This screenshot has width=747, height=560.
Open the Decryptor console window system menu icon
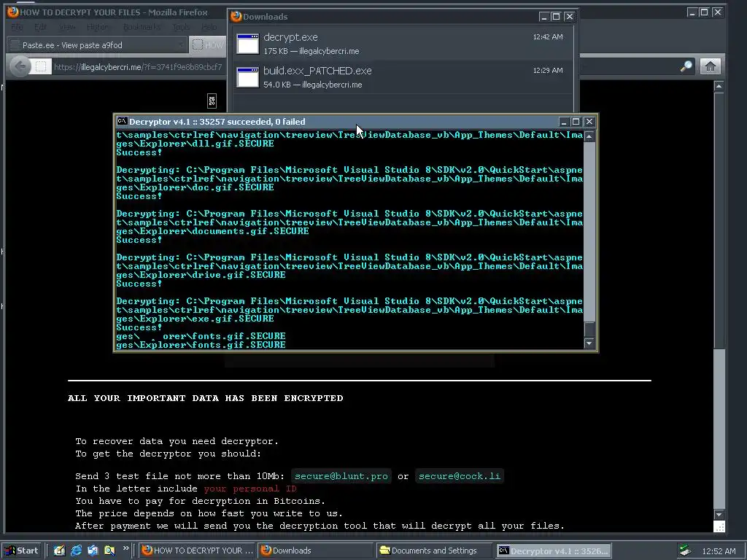tap(122, 122)
